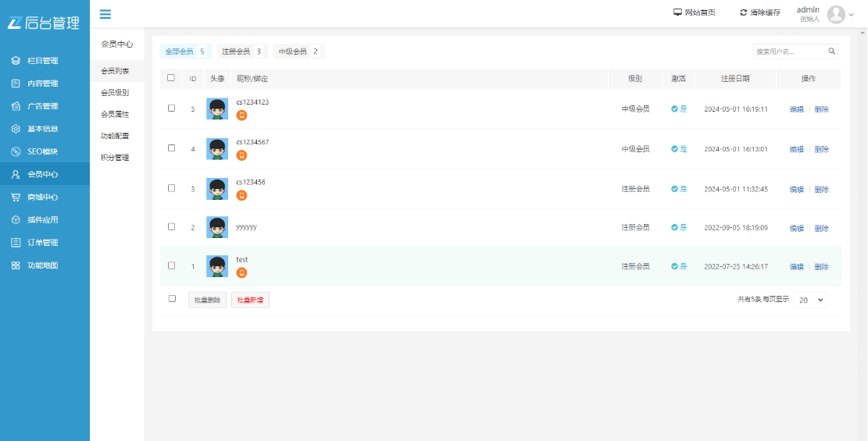Select all members via header checkbox
This screenshot has width=868, height=441.
171,78
